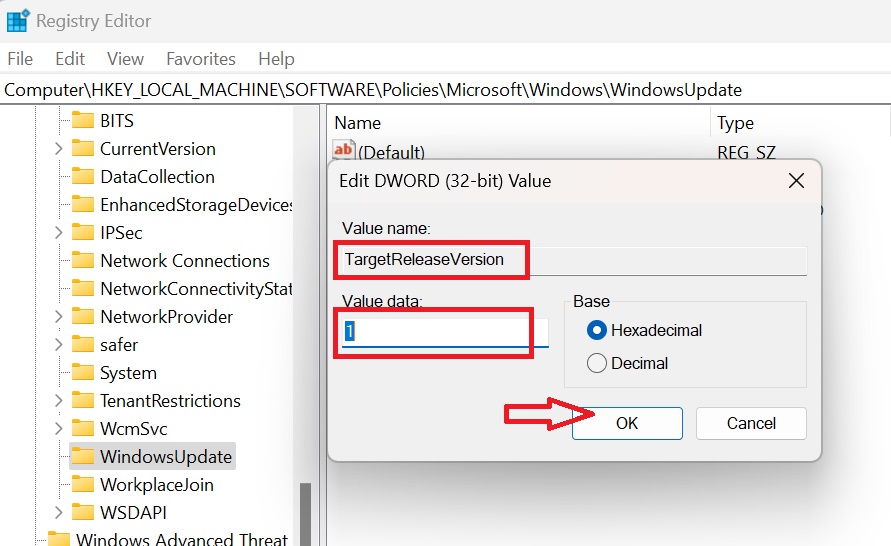Select the safer folder icon
The width and height of the screenshot is (891, 546).
pyautogui.click(x=83, y=344)
